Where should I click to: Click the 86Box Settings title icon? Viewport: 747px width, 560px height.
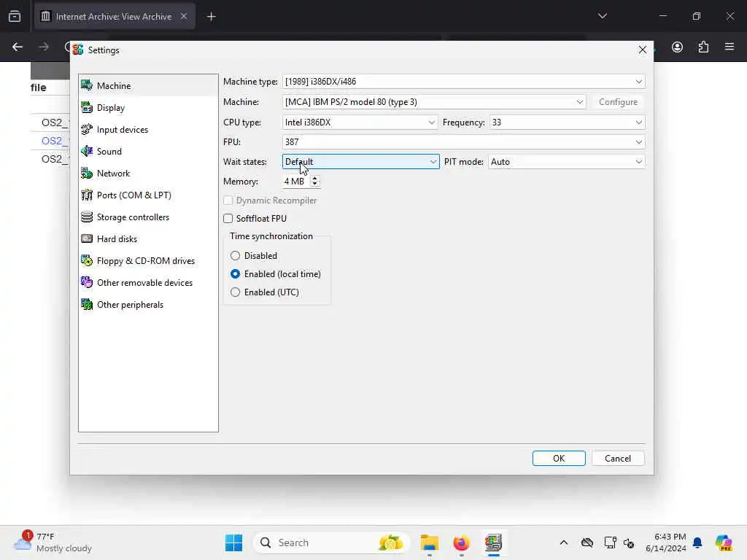click(78, 50)
